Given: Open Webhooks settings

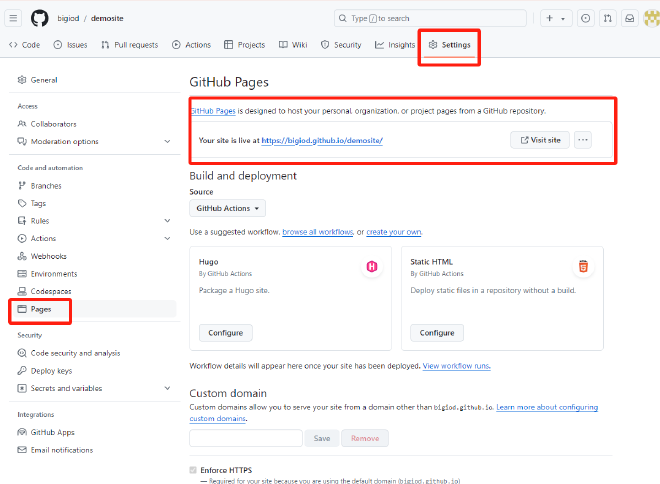Looking at the screenshot, I should tap(42, 256).
